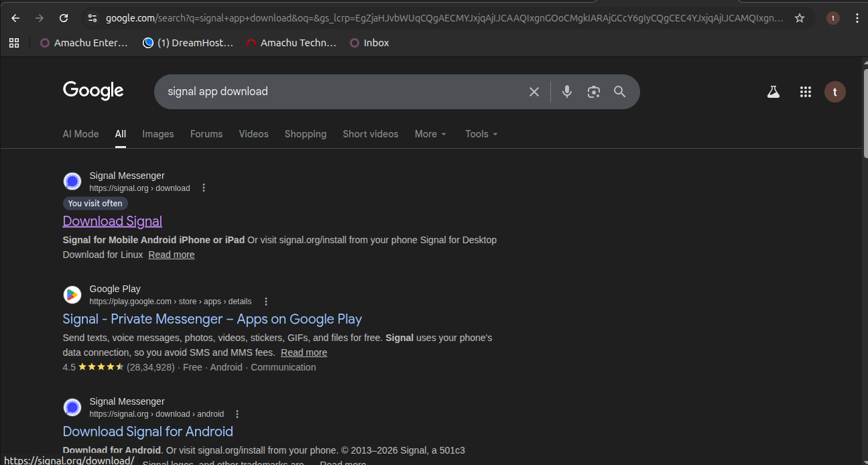Open Signal - Private Messenger Google Play link

pos(212,319)
